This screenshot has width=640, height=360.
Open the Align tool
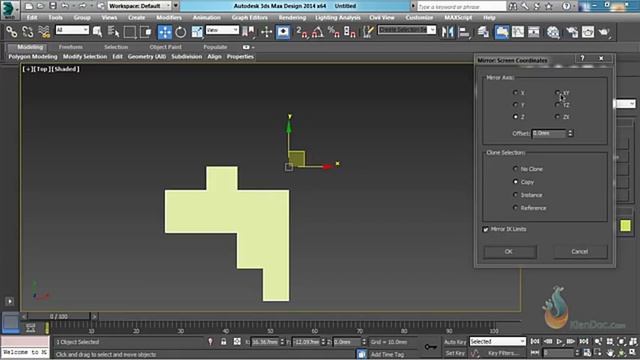tap(464, 32)
